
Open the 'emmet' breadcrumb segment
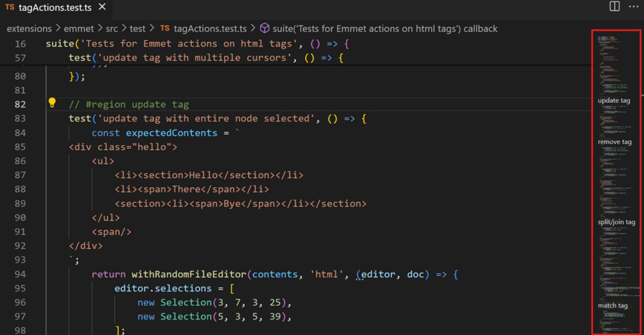[79, 29]
